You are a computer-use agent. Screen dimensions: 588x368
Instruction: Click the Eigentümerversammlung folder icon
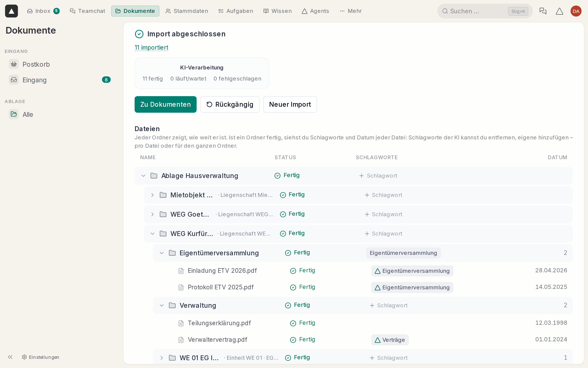[172, 253]
